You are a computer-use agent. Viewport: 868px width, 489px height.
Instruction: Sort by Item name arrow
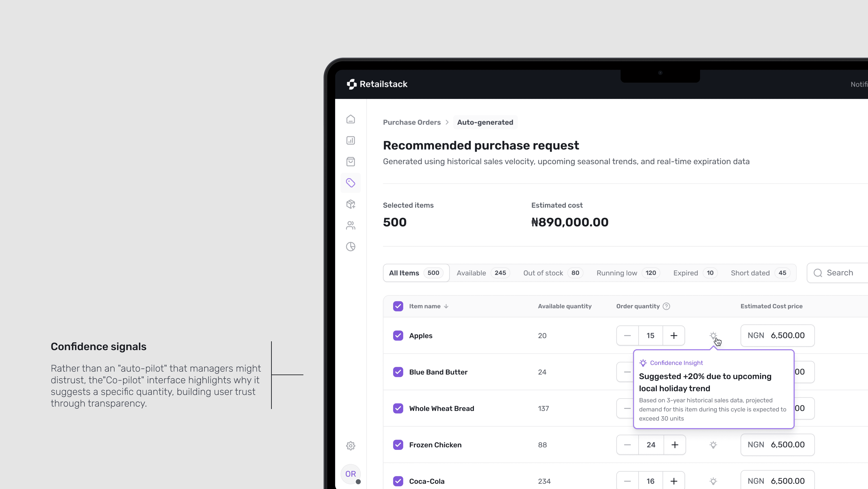tap(446, 306)
